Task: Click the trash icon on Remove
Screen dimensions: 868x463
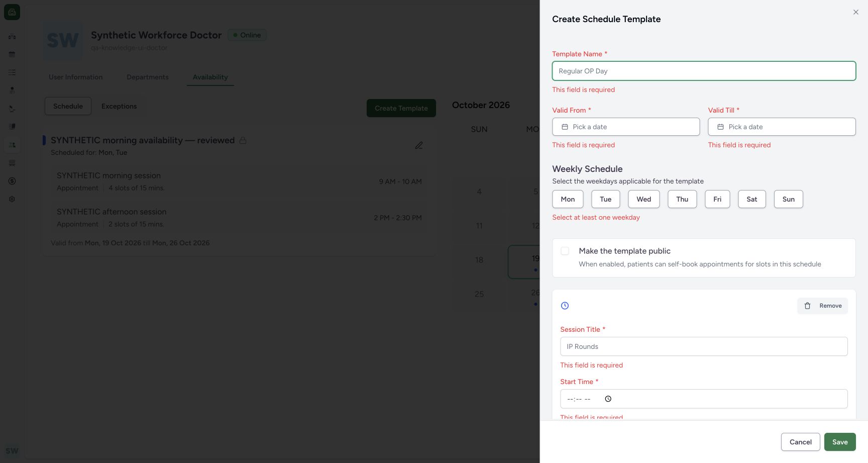Action: click(807, 306)
